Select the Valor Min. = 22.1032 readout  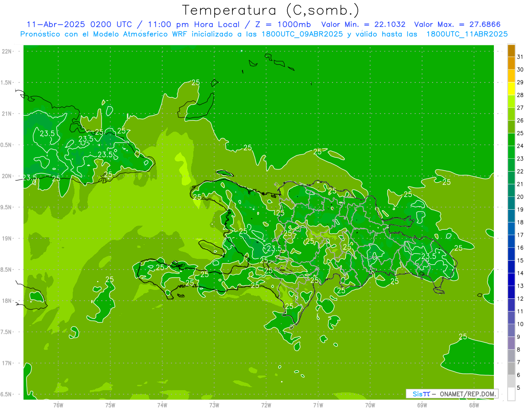click(x=363, y=24)
